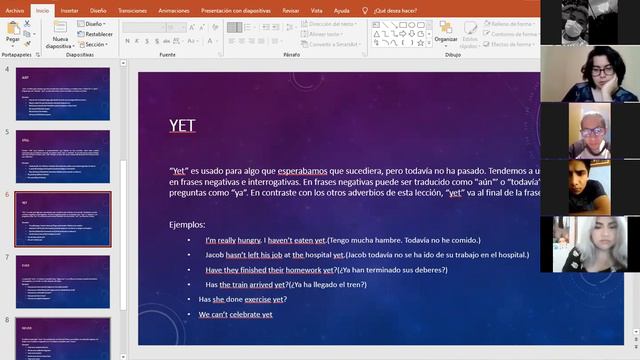Open the font size combo box
Image resolution: width=640 pixels, height=360 pixels.
tap(177, 27)
